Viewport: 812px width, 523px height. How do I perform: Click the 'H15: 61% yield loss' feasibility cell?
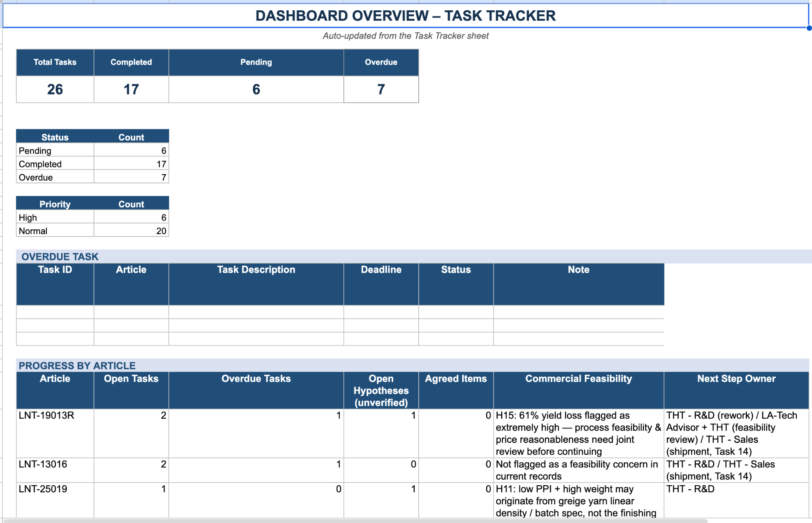coord(579,433)
